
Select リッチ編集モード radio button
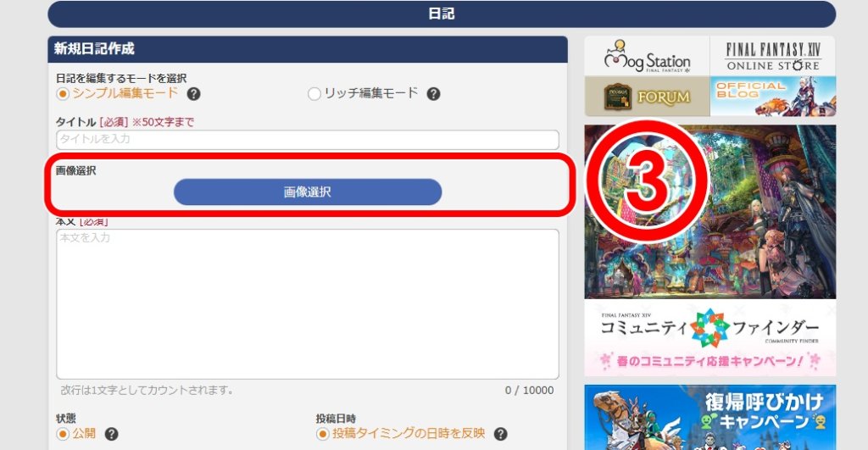[314, 93]
